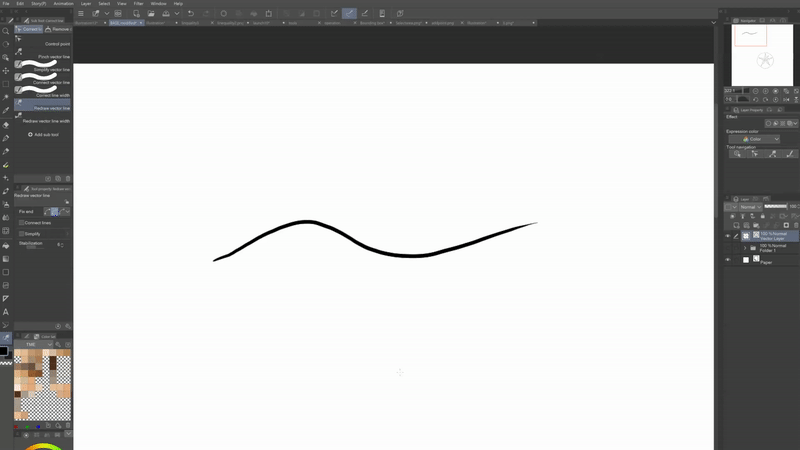800x450 pixels.
Task: Select the middle Fix end option
Action: click(x=54, y=211)
